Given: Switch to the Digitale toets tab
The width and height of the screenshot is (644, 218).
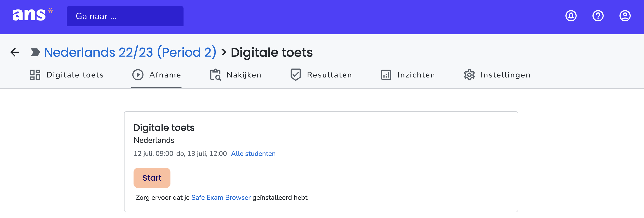Looking at the screenshot, I should (x=67, y=75).
